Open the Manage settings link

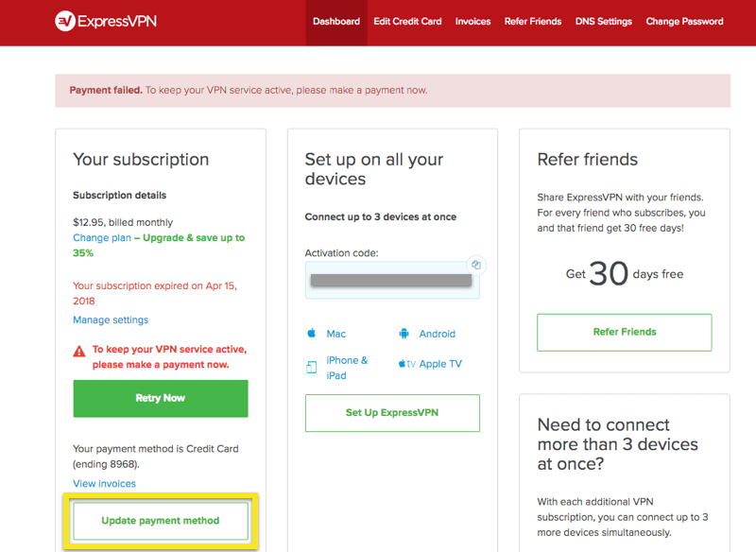tap(111, 320)
